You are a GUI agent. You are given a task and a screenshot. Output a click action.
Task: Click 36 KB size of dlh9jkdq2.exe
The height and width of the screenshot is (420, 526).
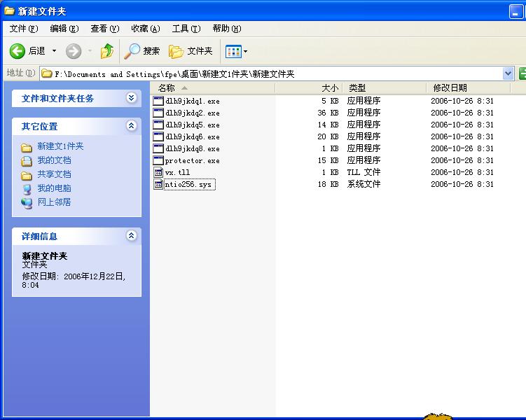(328, 113)
